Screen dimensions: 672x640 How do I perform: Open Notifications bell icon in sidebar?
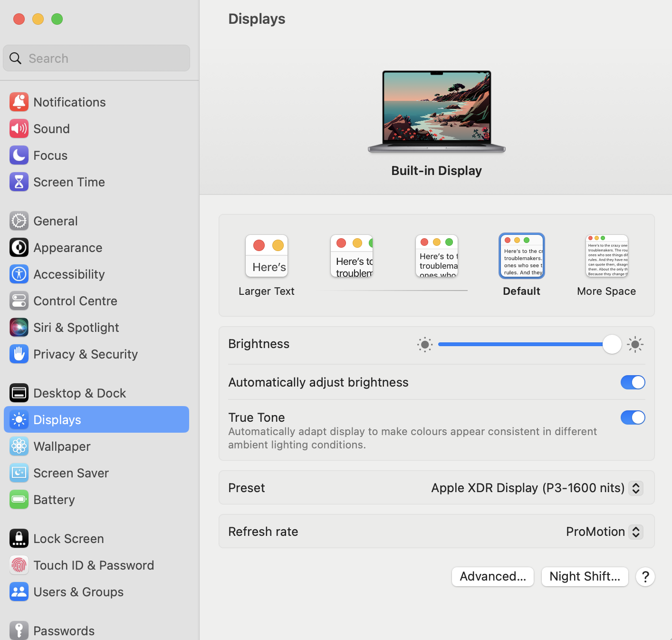point(19,102)
